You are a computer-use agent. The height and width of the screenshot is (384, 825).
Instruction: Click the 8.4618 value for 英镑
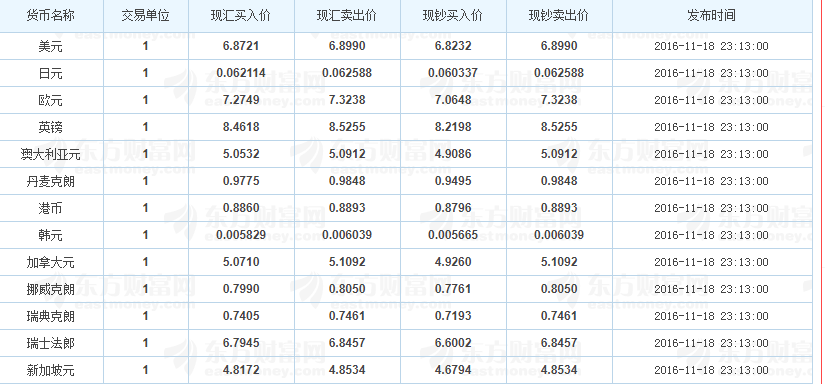241,127
